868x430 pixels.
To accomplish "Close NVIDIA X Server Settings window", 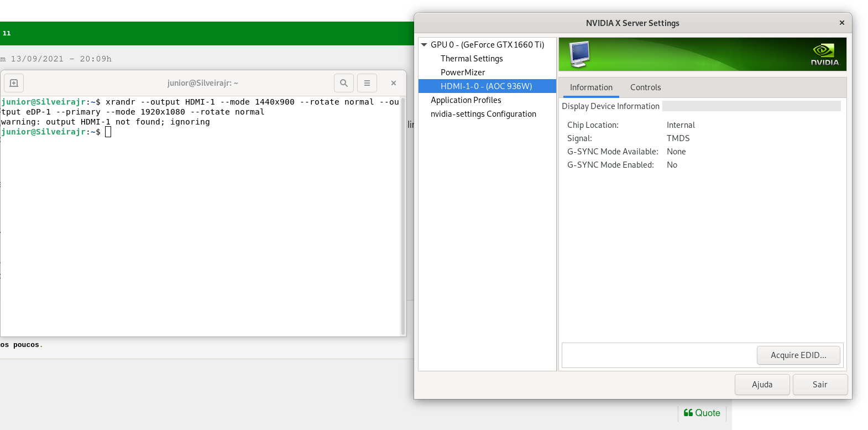I will (x=842, y=23).
